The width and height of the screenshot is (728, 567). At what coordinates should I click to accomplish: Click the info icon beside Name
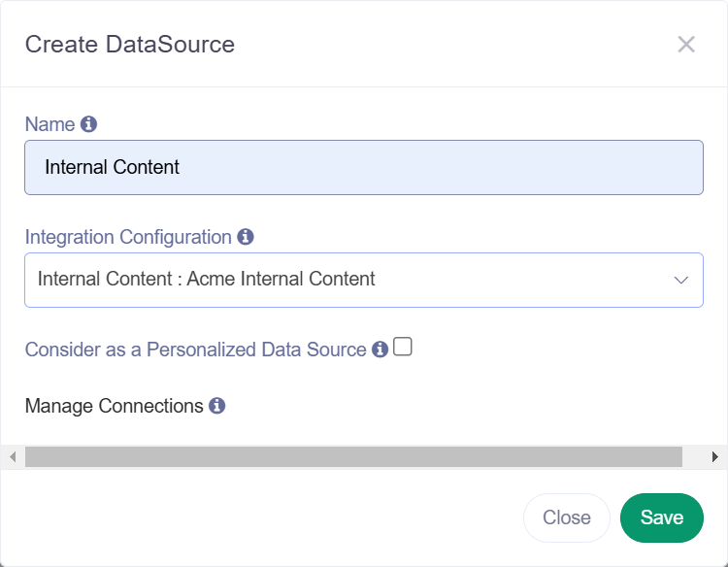click(x=88, y=124)
